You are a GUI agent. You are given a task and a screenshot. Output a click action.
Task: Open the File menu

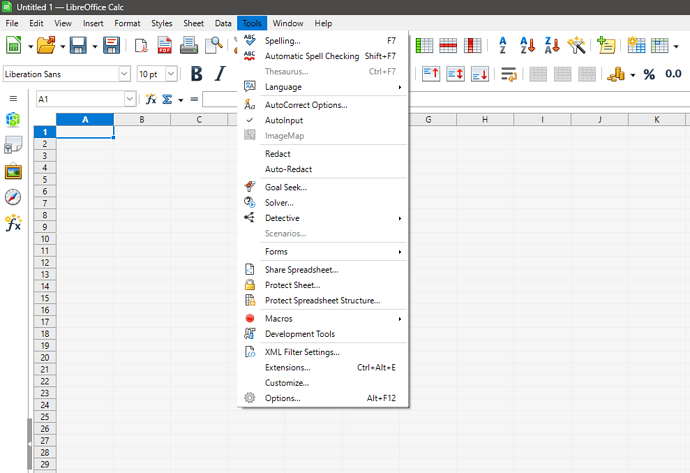pos(12,23)
